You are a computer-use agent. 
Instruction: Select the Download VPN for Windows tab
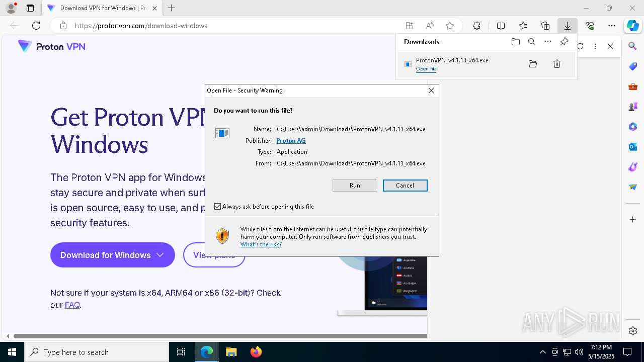coord(102,8)
